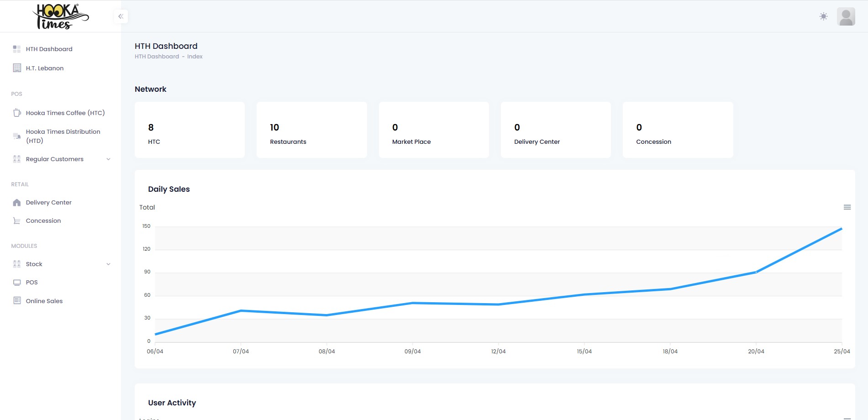
Task: Click the 12/04 x-axis label
Action: coord(498,352)
